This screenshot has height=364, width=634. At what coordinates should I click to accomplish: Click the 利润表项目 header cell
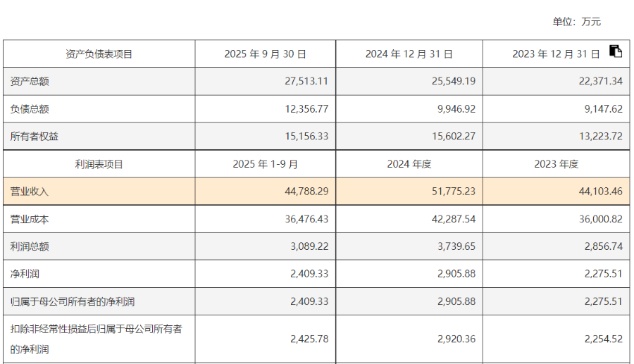pos(99,165)
